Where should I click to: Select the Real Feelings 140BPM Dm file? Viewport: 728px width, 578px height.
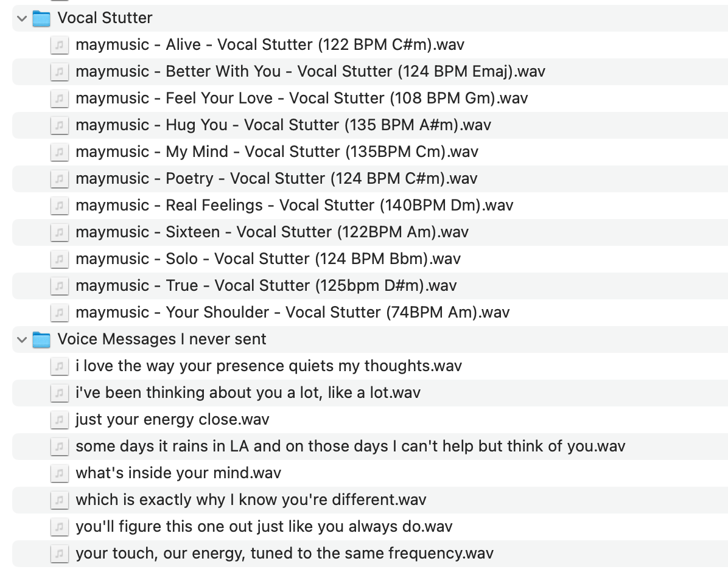(370, 206)
